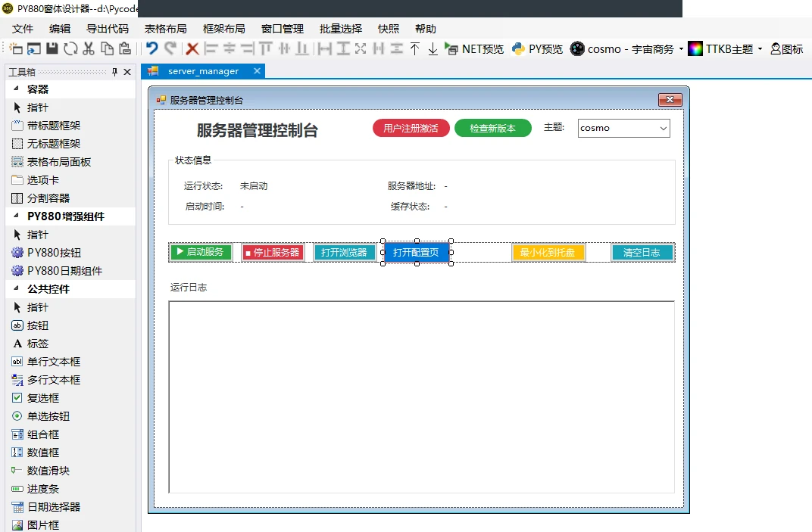Copy using the two-pages toolbar icon

[107, 48]
